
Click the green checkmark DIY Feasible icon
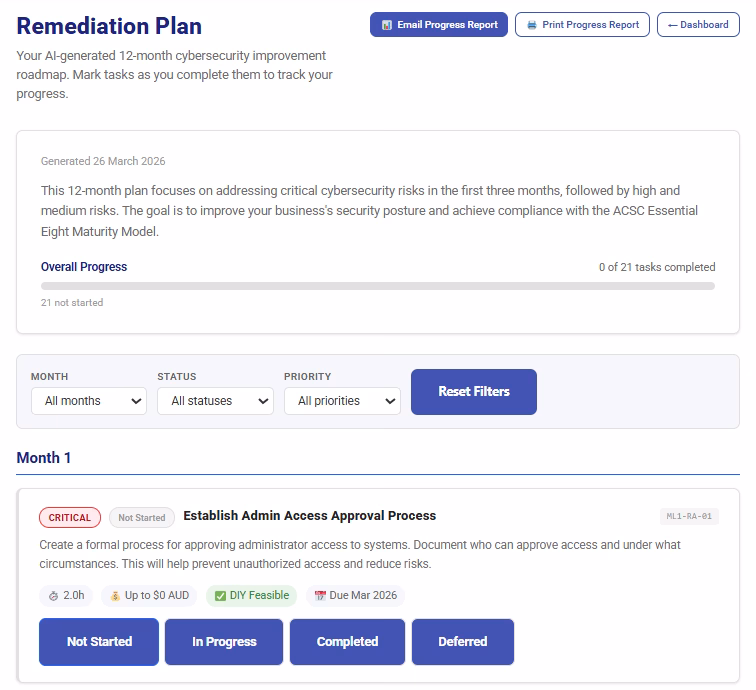[x=220, y=596]
